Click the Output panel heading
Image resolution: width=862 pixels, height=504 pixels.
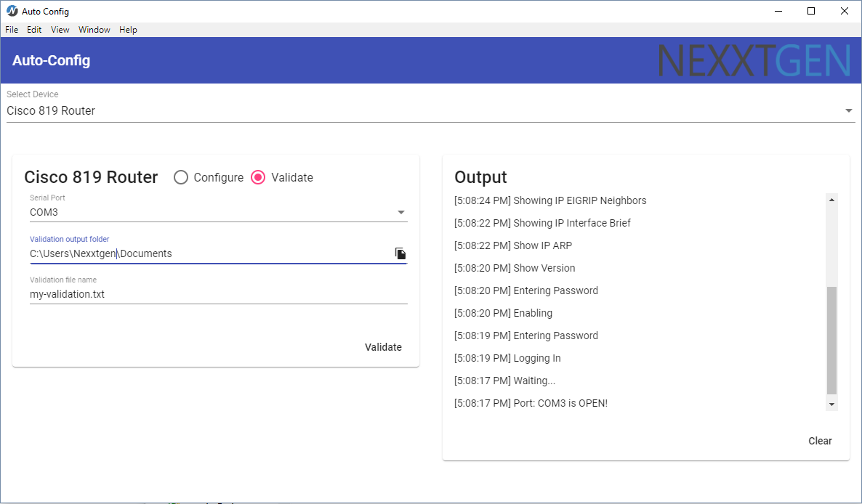pos(480,176)
